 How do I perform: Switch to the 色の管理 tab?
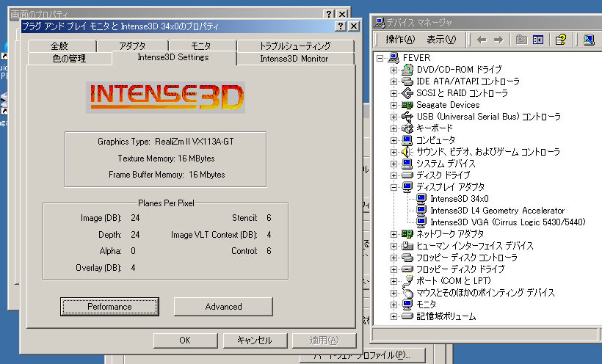[x=70, y=59]
